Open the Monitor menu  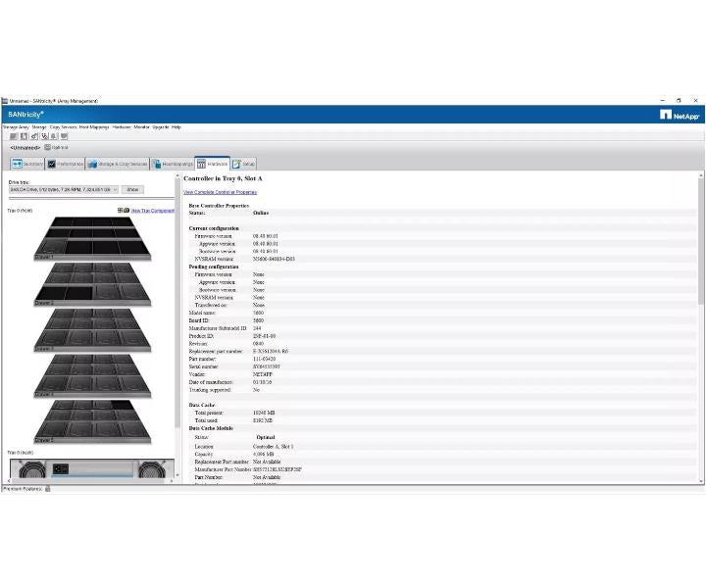pyautogui.click(x=141, y=127)
